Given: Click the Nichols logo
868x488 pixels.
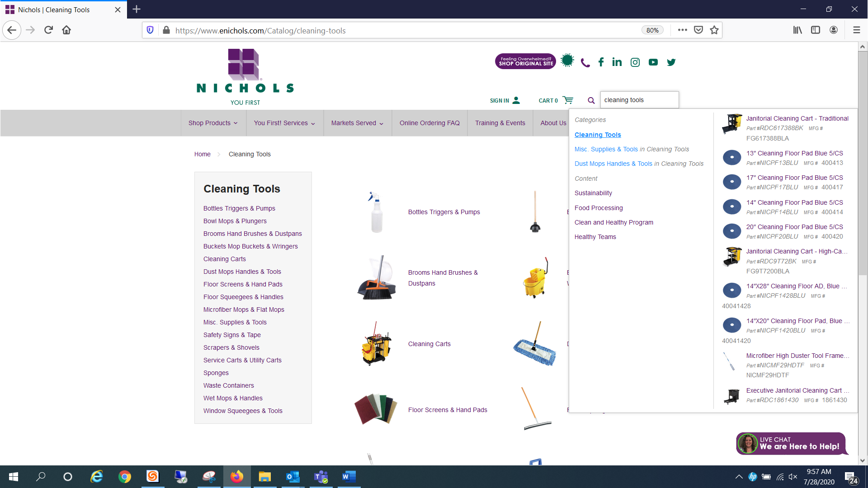Looking at the screenshot, I should click(x=245, y=77).
